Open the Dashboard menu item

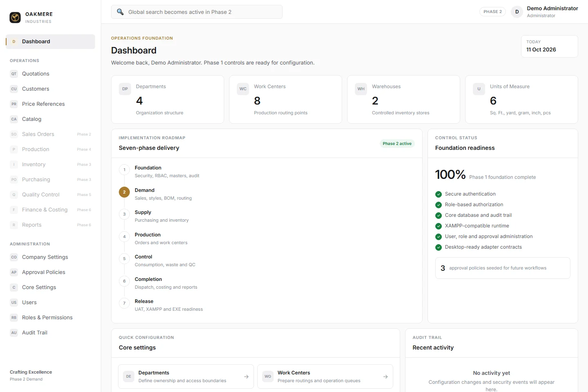[x=51, y=42]
